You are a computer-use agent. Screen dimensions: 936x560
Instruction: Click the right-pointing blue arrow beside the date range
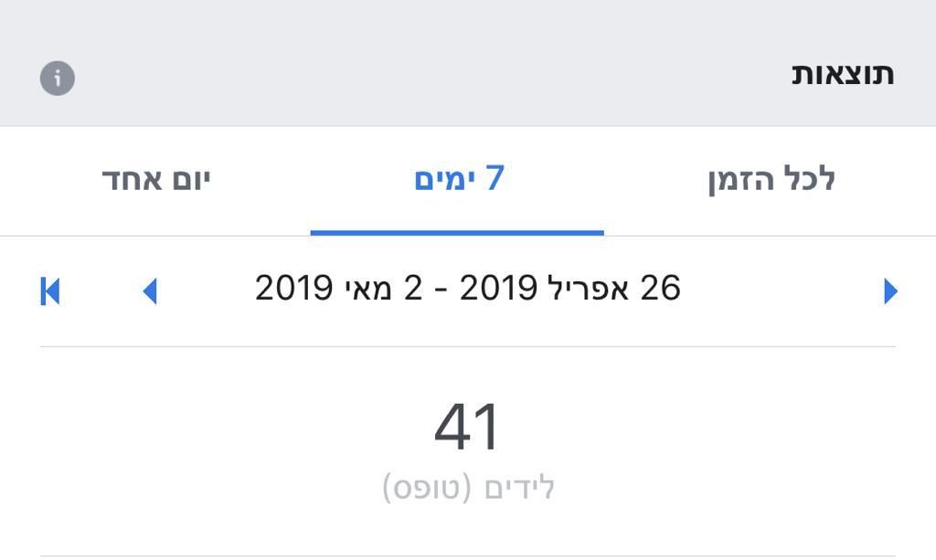pyautogui.click(x=890, y=291)
